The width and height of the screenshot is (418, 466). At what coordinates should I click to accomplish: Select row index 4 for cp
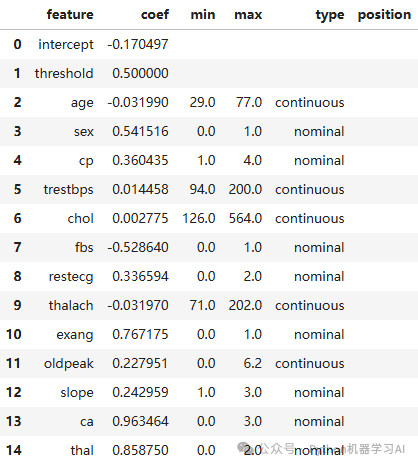coord(17,160)
